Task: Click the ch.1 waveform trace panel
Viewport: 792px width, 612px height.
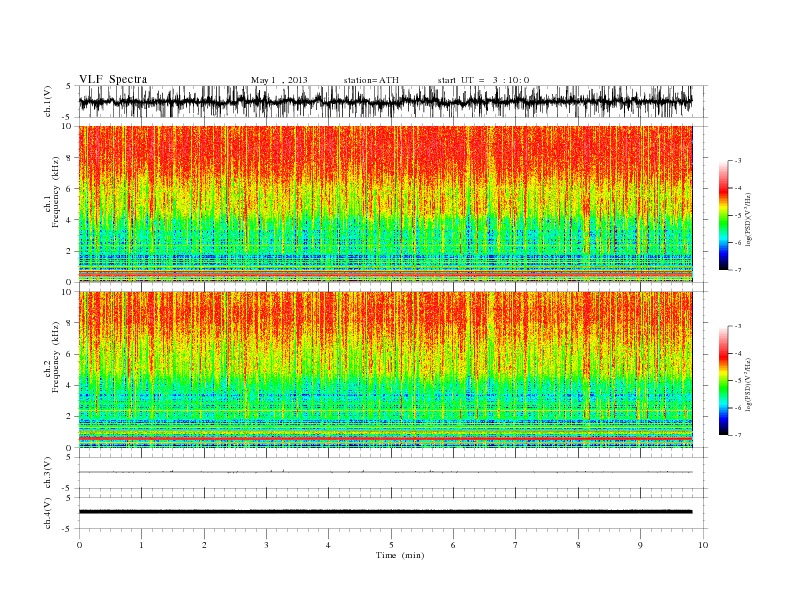Action: click(x=392, y=101)
